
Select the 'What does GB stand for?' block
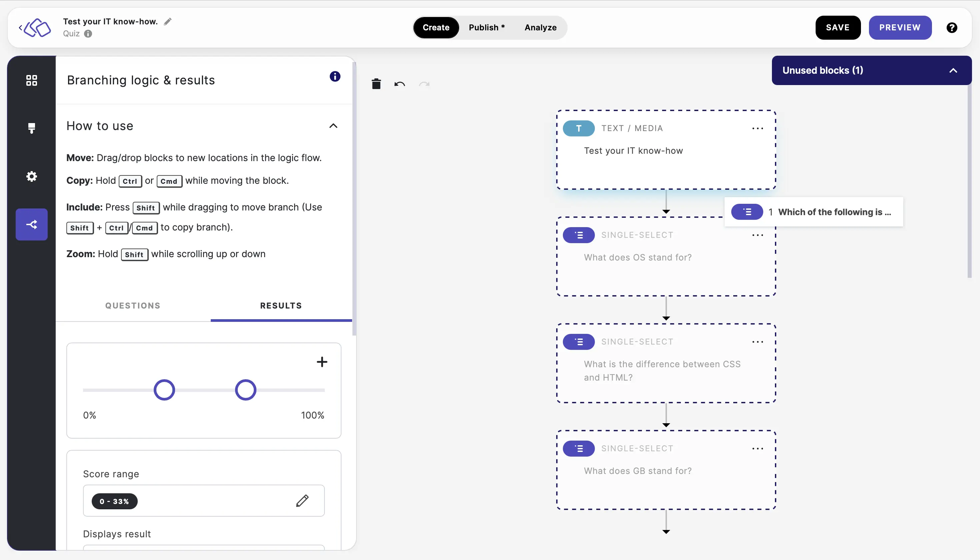[x=666, y=470]
